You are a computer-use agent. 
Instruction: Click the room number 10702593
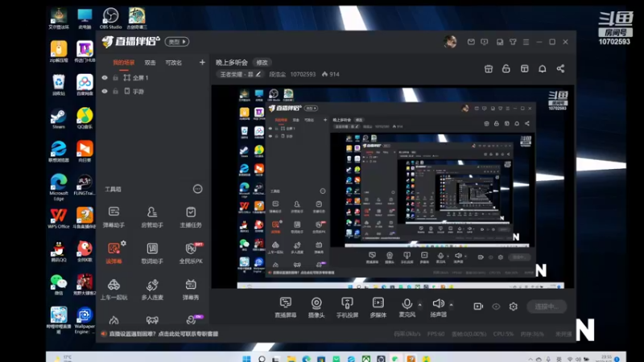click(x=303, y=74)
